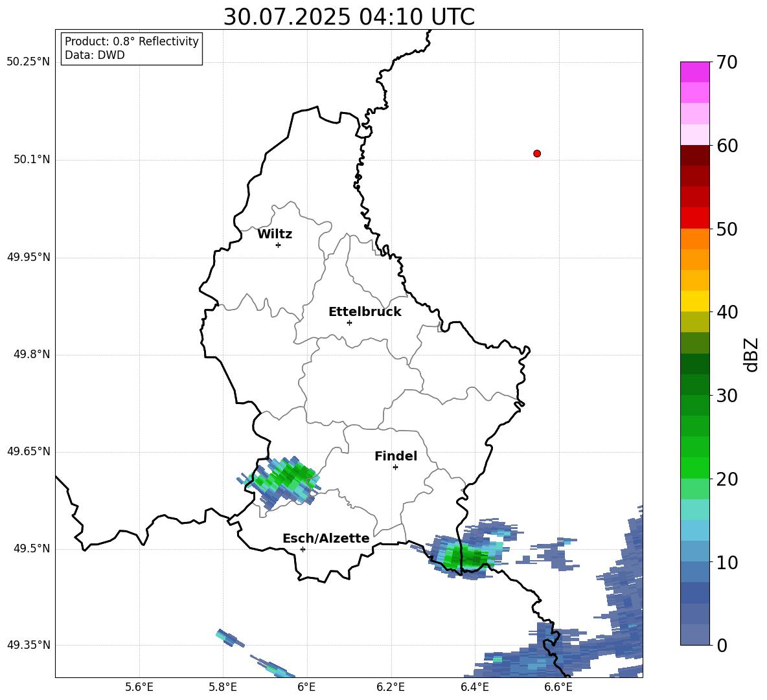The width and height of the screenshot is (767, 700).
Task: Click the title 30.07.2025 04:10 UTC
Action: (x=349, y=17)
